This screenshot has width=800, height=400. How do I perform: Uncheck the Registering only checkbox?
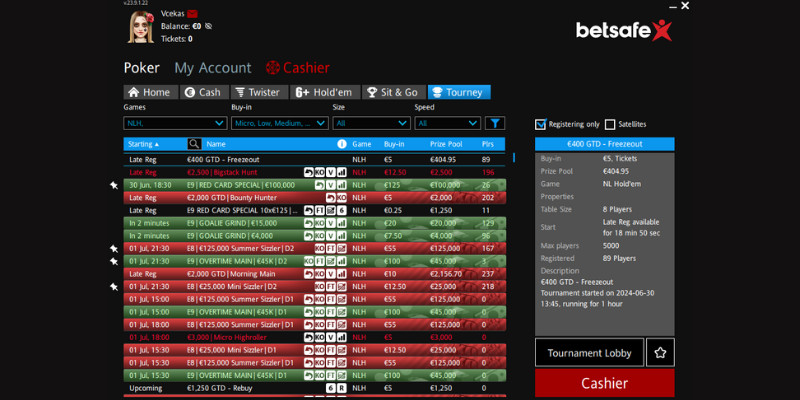pyautogui.click(x=541, y=124)
